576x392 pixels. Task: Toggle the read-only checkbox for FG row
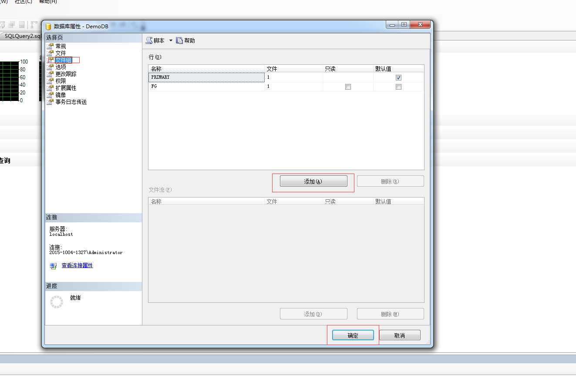(x=348, y=87)
